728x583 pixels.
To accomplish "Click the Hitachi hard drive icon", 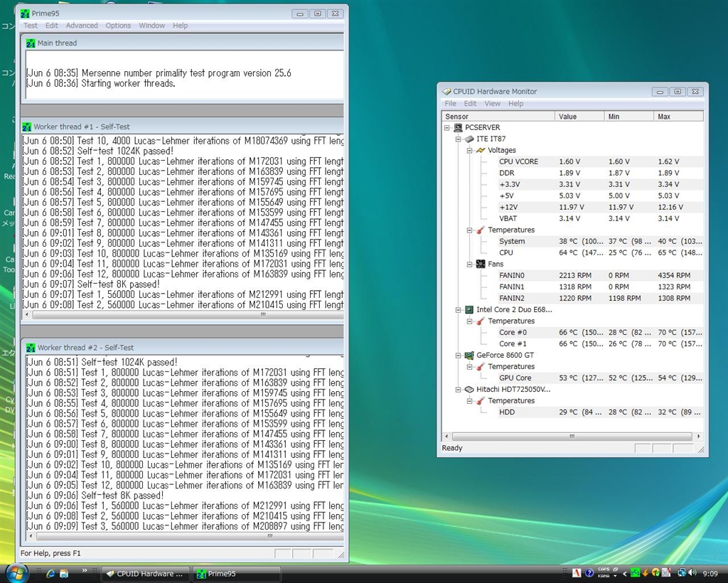I will pyautogui.click(x=469, y=390).
